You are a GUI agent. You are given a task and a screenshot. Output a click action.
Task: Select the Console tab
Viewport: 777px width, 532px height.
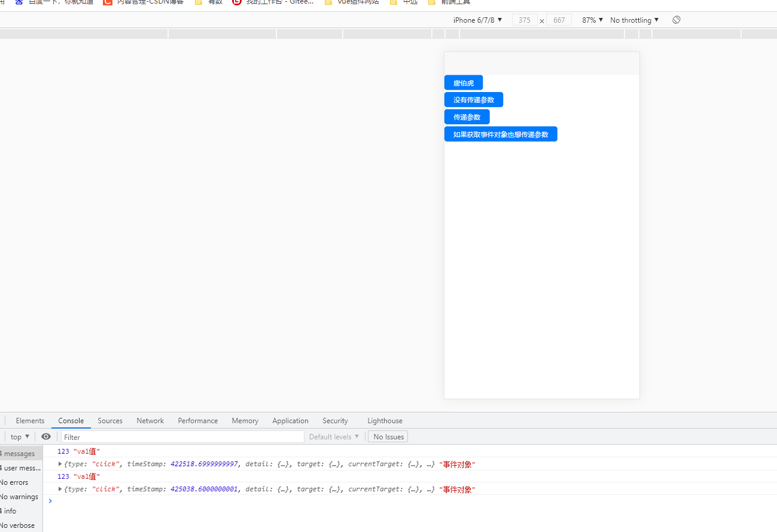[x=71, y=421]
